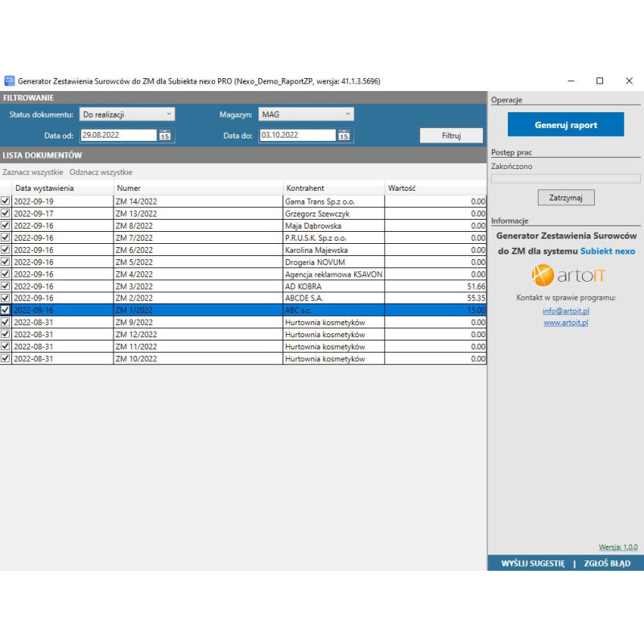Click the Zatrzymaj button

tap(565, 197)
